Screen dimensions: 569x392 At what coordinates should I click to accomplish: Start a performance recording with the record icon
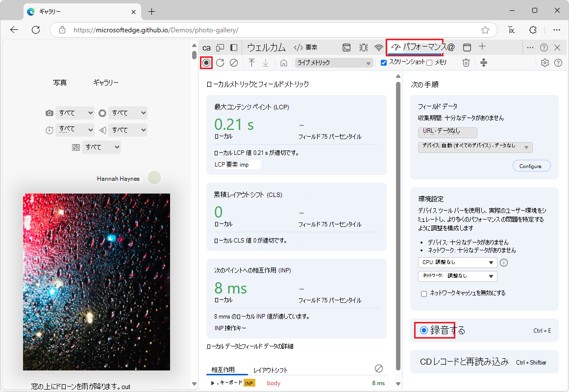(x=206, y=62)
